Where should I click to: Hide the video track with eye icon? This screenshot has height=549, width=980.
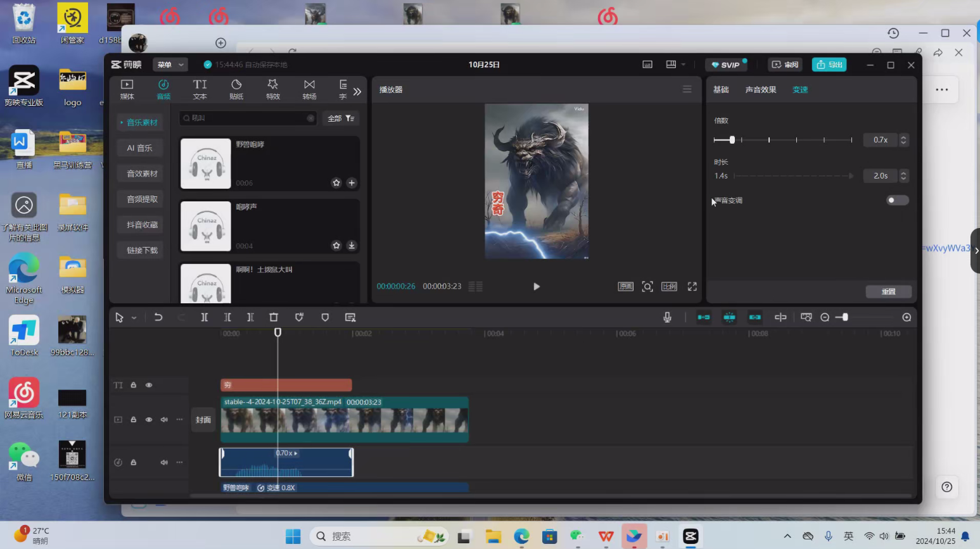(x=149, y=419)
